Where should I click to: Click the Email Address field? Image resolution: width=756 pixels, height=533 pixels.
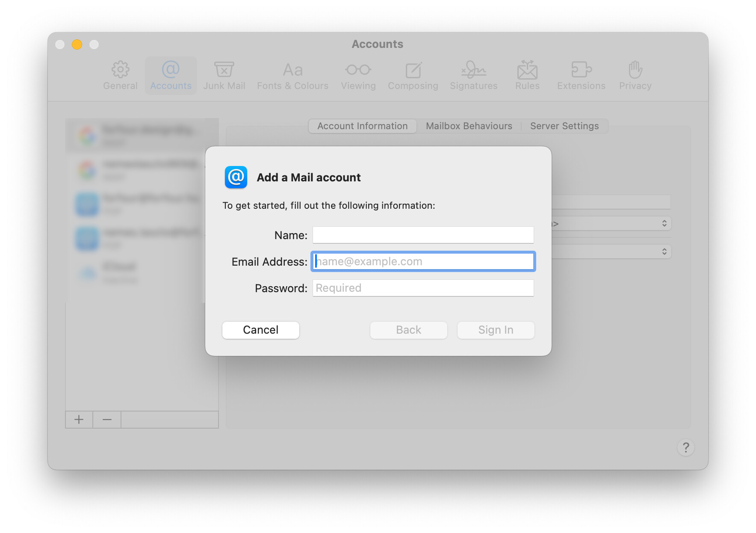[423, 261]
